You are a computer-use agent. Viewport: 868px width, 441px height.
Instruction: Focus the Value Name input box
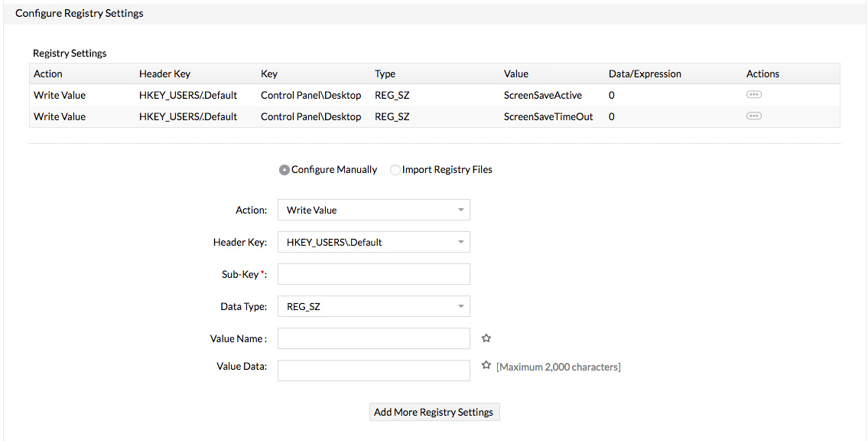373,338
